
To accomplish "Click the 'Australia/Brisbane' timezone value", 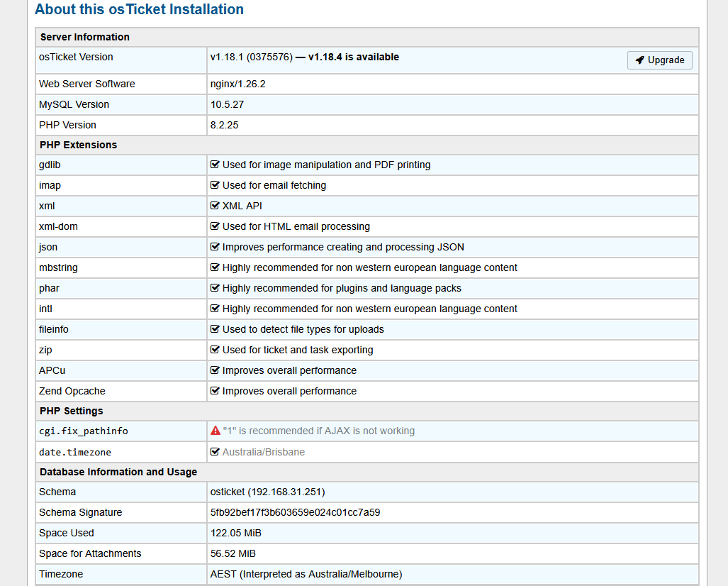I will 263,452.
